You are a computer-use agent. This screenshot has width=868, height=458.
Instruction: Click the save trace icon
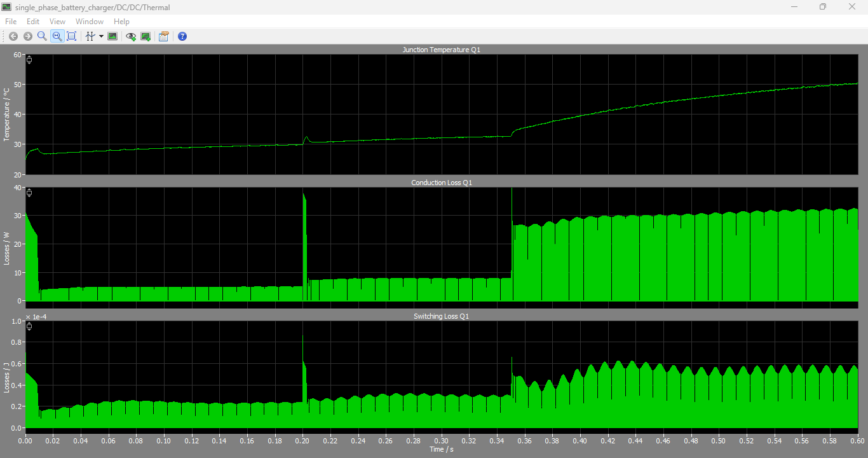(x=146, y=36)
